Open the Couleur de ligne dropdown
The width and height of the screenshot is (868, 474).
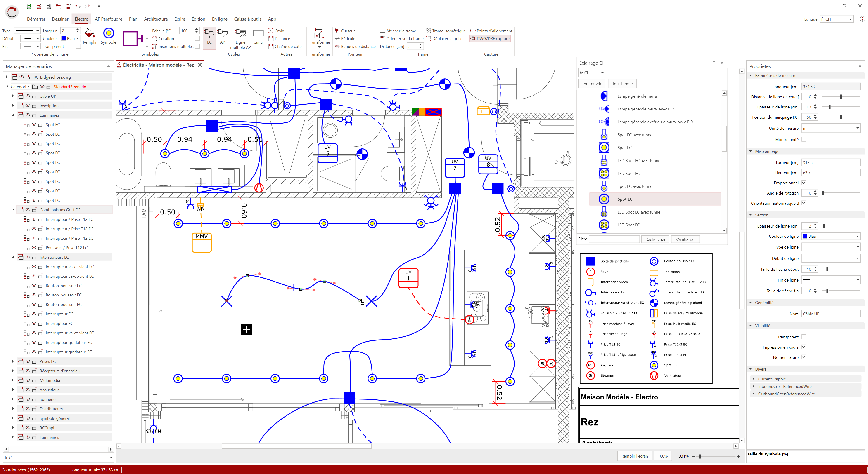pyautogui.click(x=831, y=236)
